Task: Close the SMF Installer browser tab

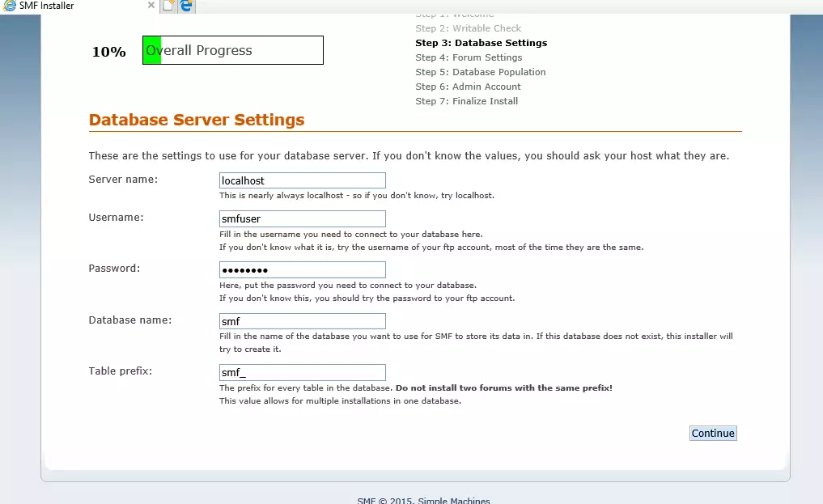Action: [x=151, y=5]
